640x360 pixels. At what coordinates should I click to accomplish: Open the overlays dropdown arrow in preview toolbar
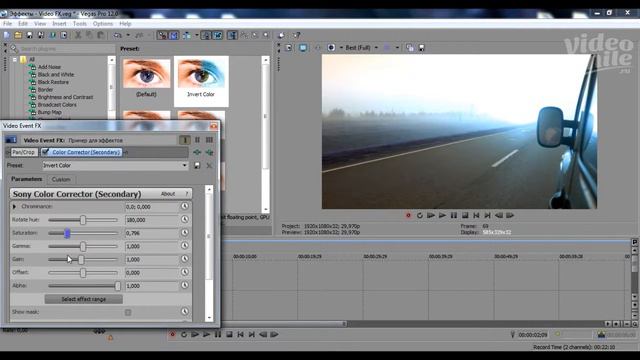coord(397,48)
